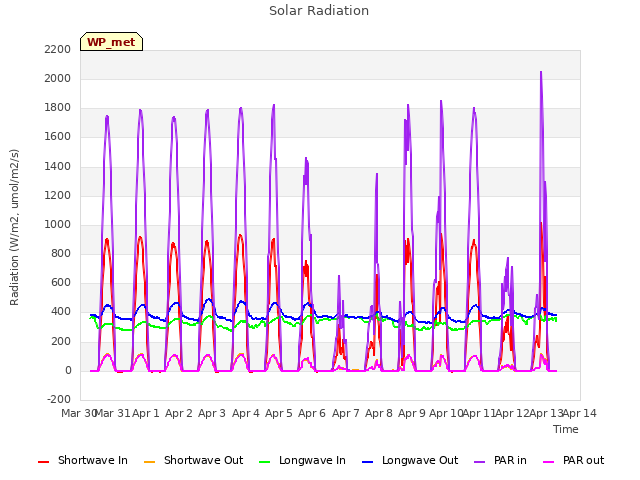The width and height of the screenshot is (640, 480).
Task: Click the 1200 y-axis tick label
Action: pos(58,196)
